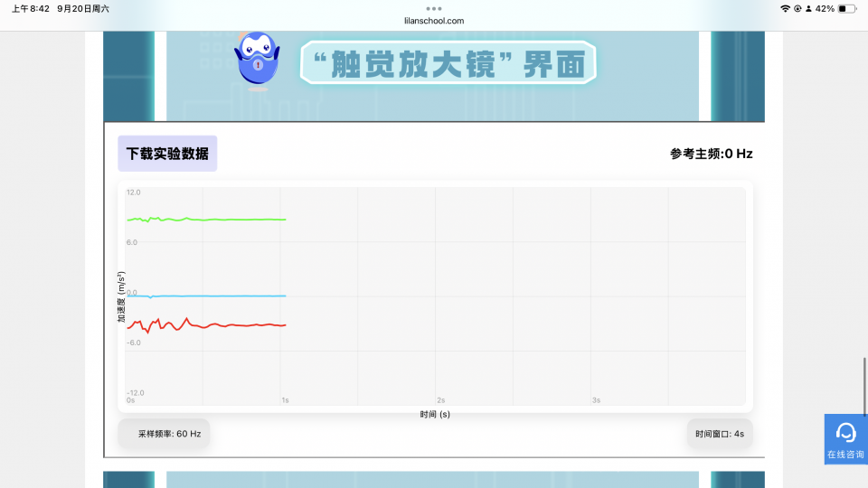Viewport: 868px width, 488px height.
Task: Click the blue mascot character icon
Action: point(256,61)
